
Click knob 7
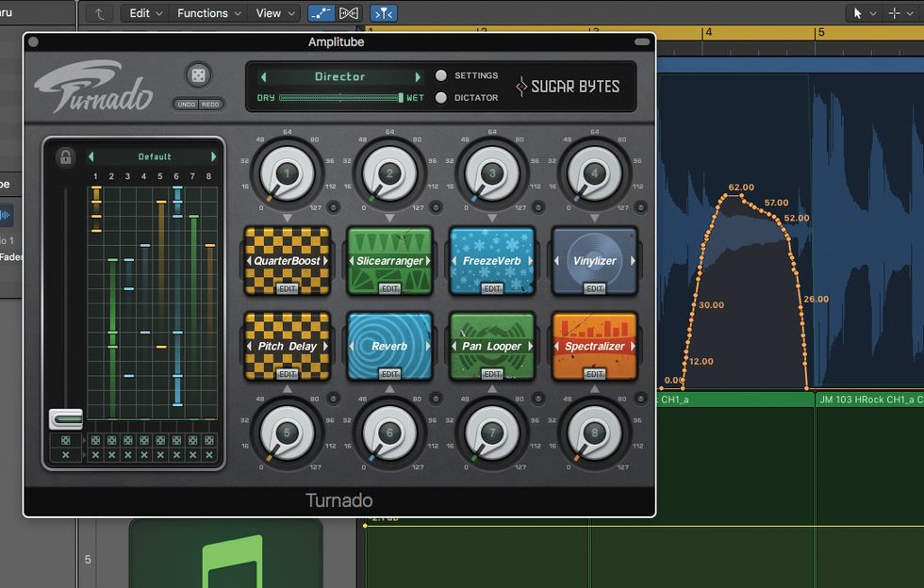pyautogui.click(x=492, y=433)
